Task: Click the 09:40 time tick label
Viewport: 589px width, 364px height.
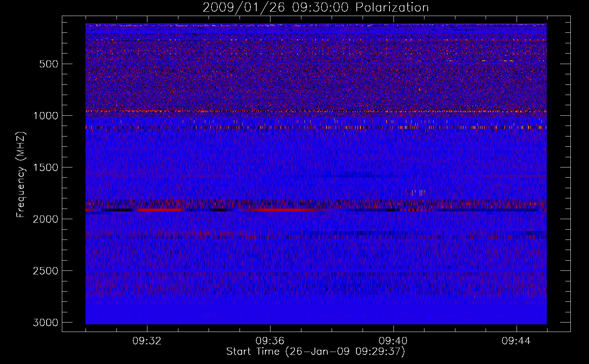Action: pos(393,341)
